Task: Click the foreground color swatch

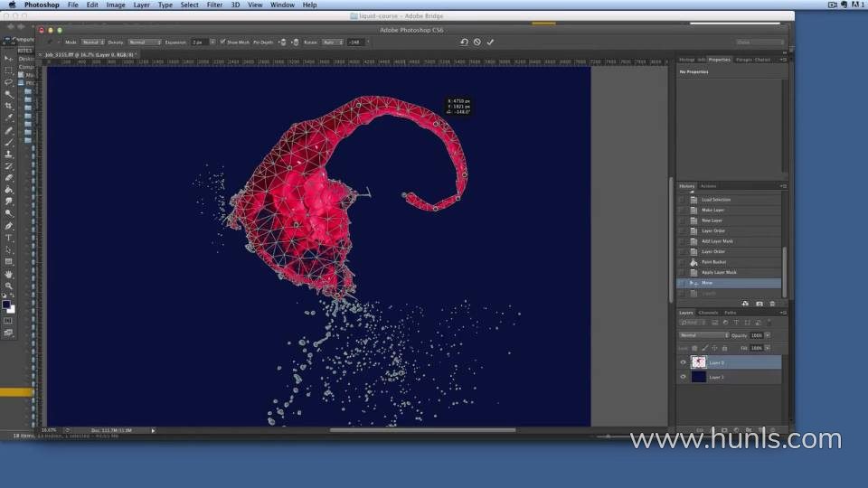Action: pyautogui.click(x=6, y=305)
